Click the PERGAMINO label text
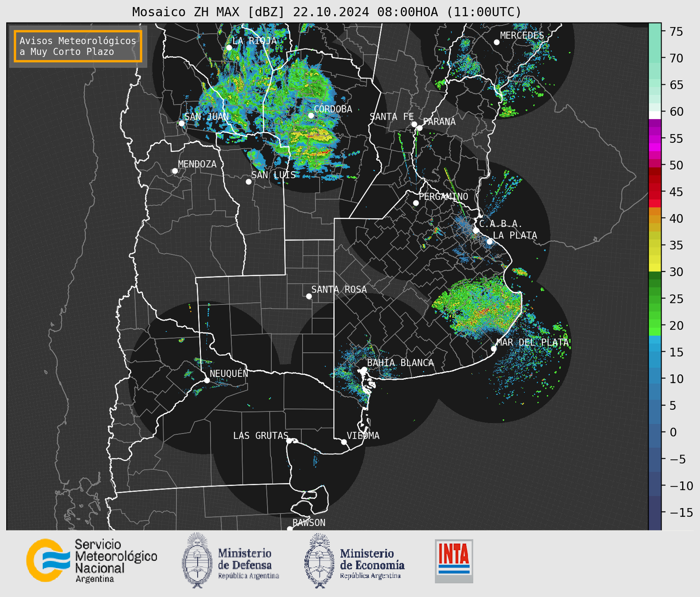The width and height of the screenshot is (700, 597). tap(444, 196)
